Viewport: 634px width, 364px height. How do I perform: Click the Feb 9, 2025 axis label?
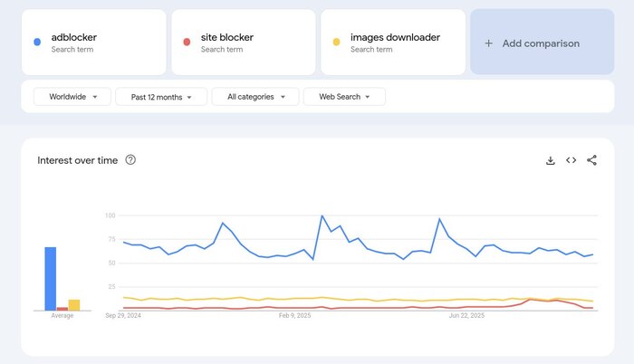tap(294, 316)
